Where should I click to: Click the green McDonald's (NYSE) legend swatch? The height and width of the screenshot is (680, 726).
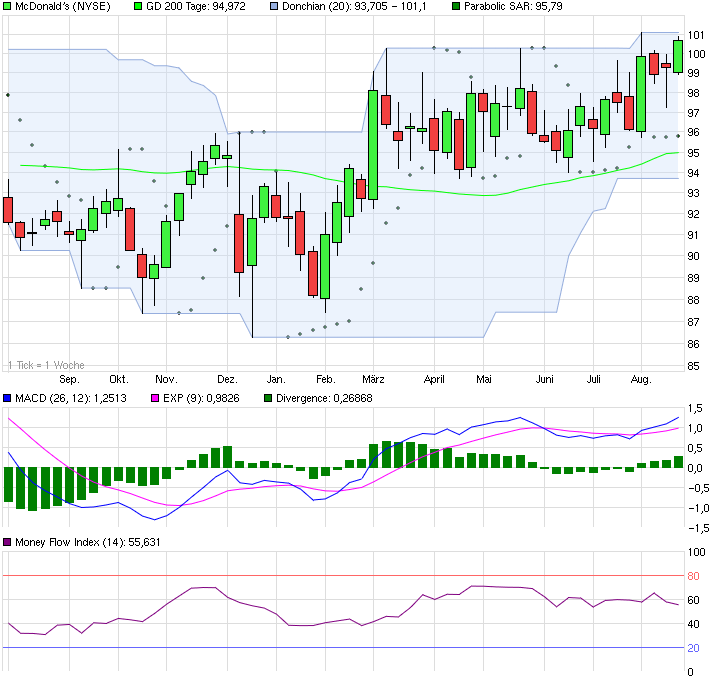pos(8,7)
